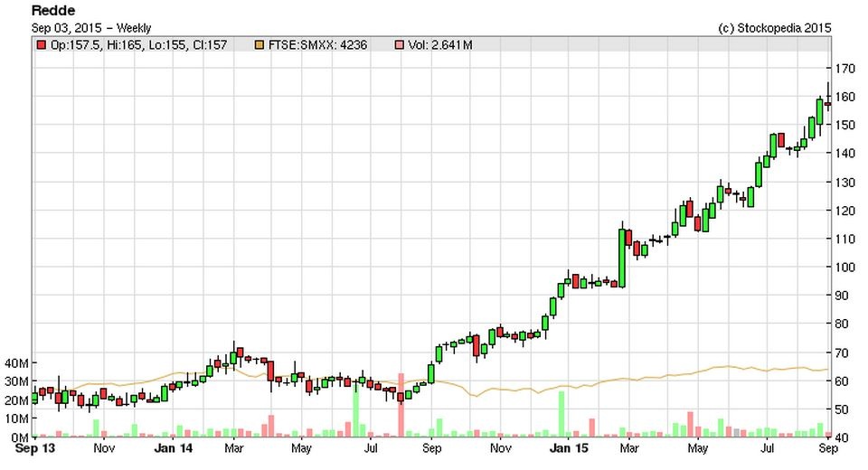Click the 40 price axis label
The image size is (868, 470).
tap(842, 437)
